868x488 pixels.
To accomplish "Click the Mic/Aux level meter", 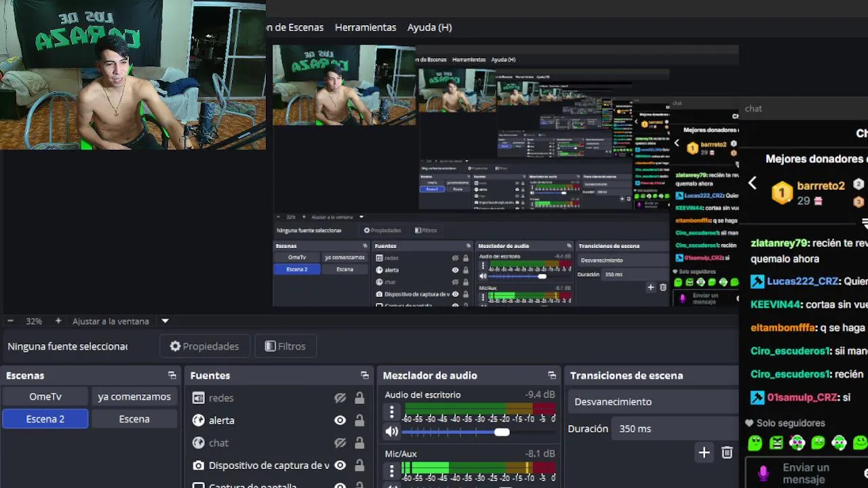I will click(478, 468).
